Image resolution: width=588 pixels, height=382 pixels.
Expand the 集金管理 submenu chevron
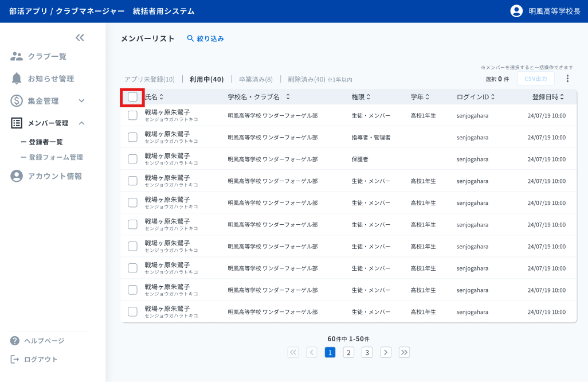click(x=81, y=100)
